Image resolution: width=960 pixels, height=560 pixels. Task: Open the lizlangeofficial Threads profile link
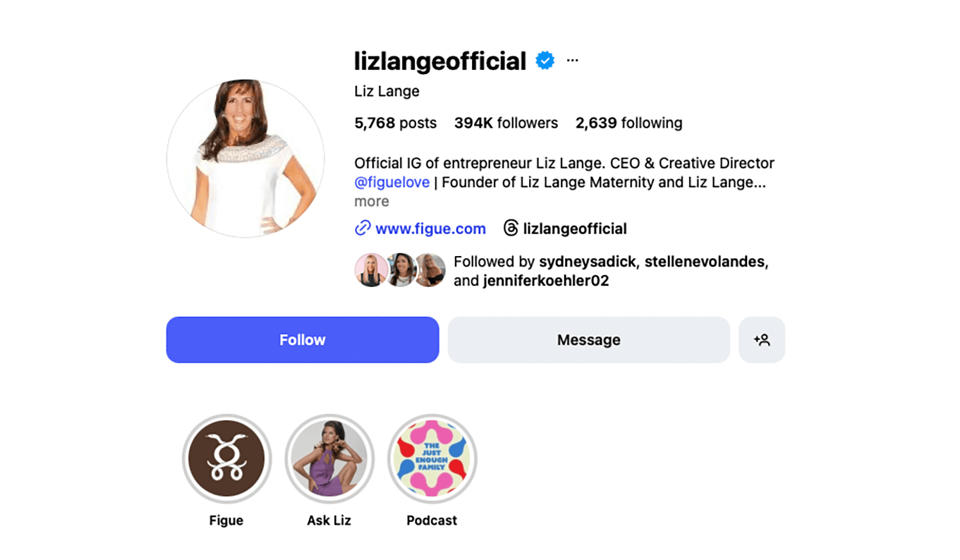pos(574,229)
